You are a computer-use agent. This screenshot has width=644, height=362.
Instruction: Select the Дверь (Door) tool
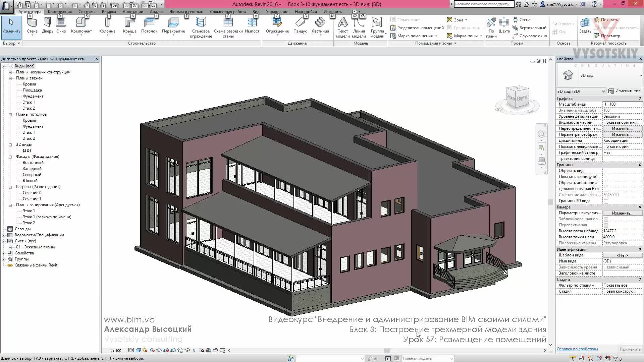(x=48, y=25)
